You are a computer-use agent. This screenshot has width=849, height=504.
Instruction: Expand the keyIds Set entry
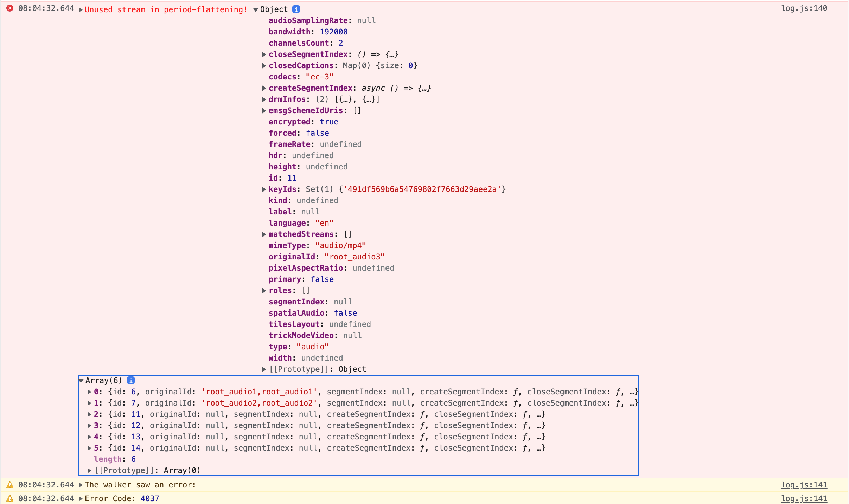click(x=264, y=189)
